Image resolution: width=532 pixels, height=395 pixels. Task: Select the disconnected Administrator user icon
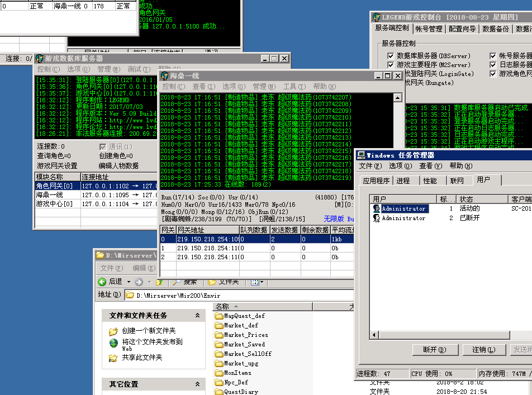pos(377,218)
